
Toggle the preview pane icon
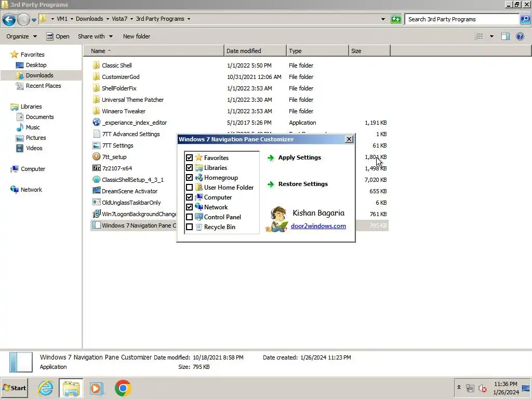coord(506,36)
